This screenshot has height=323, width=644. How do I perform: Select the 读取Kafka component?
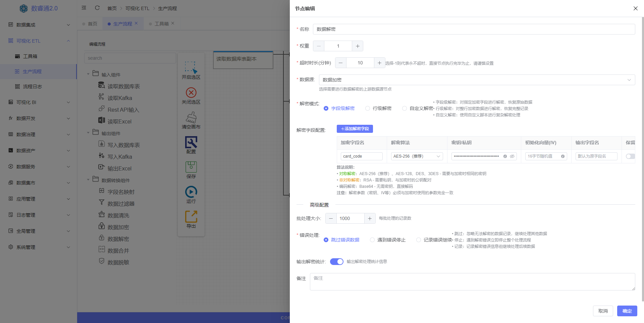pyautogui.click(x=115, y=98)
